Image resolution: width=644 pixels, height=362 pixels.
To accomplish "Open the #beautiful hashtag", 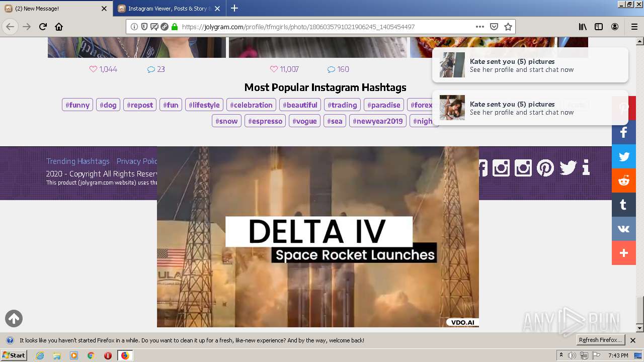I will [x=300, y=105].
